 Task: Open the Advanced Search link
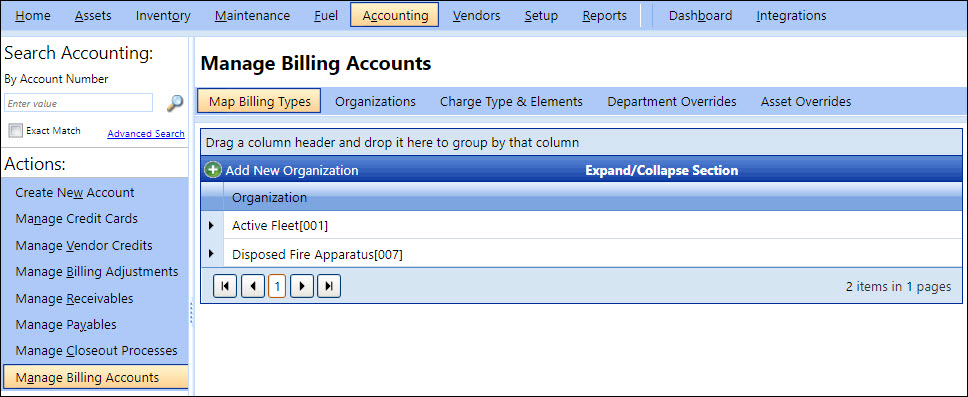[x=146, y=133]
